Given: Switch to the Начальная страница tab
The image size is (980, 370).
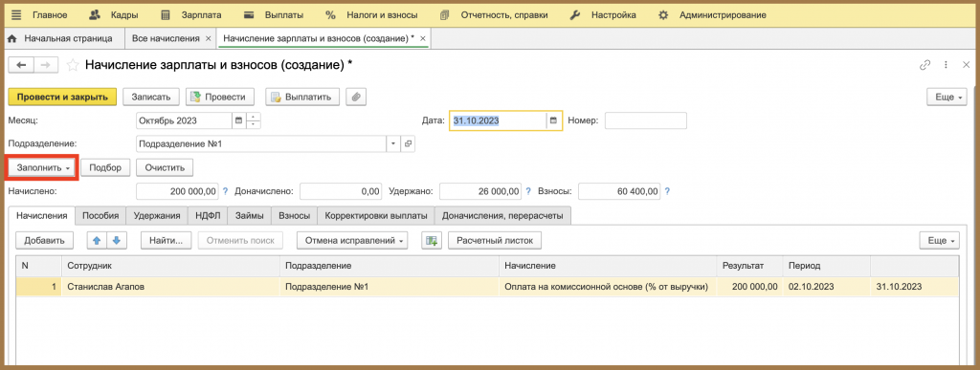Looking at the screenshot, I should coord(61,38).
